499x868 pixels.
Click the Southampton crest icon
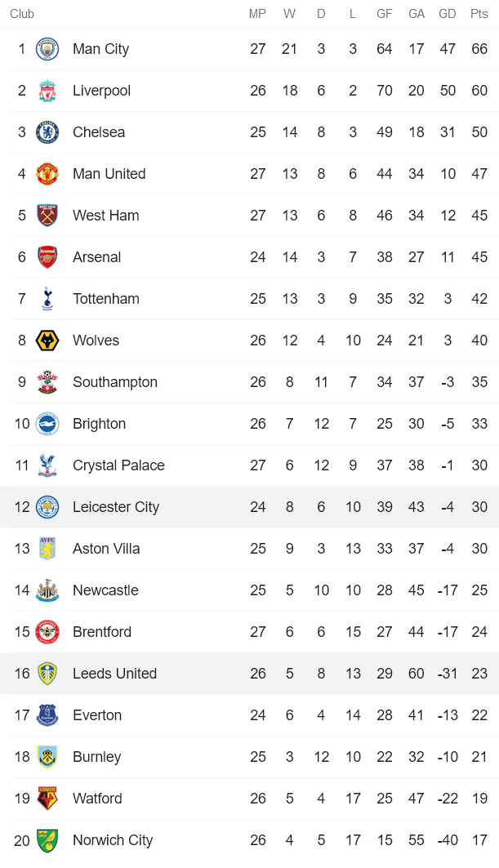coord(47,382)
